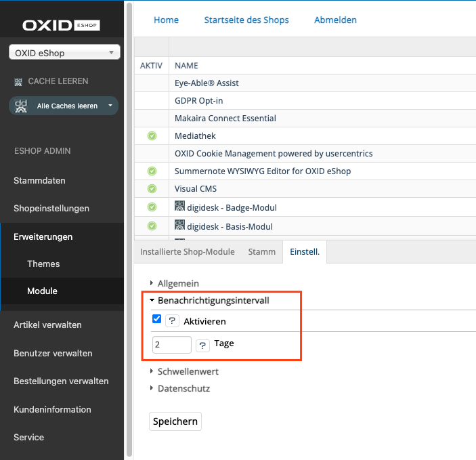Screen dimensions: 476x460
Task: Collapse the Benachrichtigungsintervall section
Action: click(x=213, y=299)
